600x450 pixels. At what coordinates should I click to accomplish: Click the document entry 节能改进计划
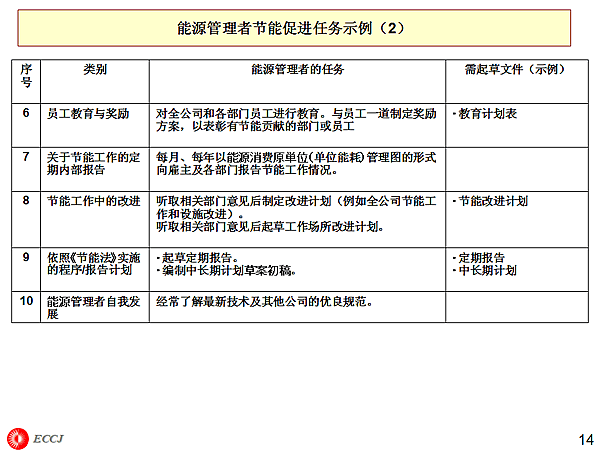point(493,201)
